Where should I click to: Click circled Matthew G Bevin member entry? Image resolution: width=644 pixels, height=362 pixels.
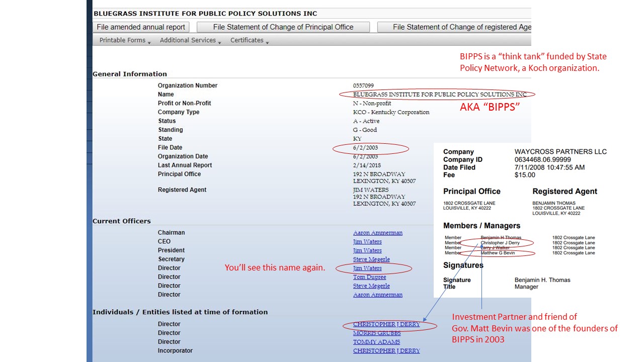click(x=498, y=253)
